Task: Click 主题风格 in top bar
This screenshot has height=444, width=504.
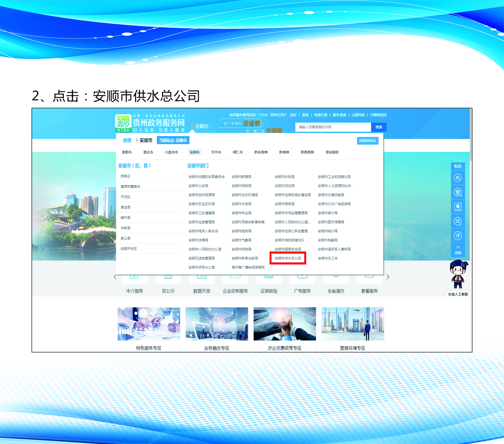Action: pos(358,115)
